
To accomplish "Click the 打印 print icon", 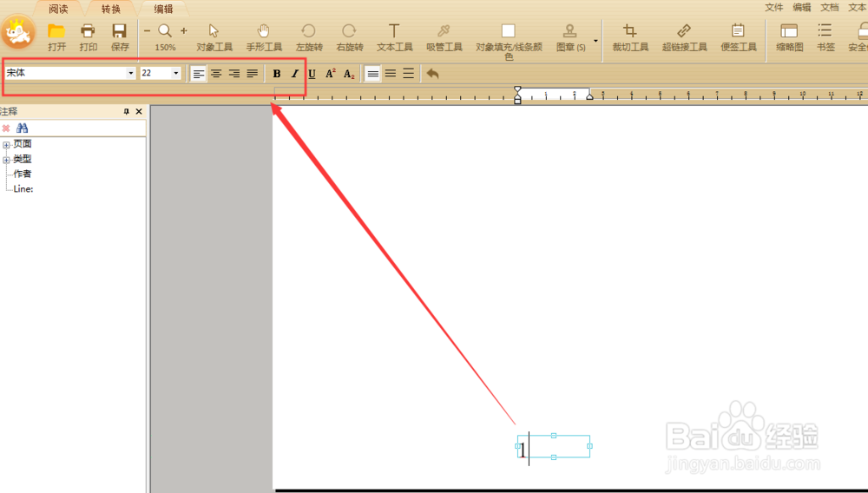I will point(88,37).
